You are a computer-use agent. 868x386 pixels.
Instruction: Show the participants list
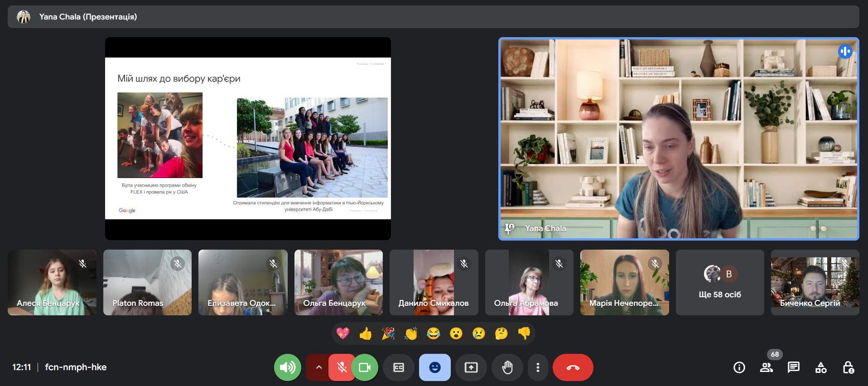click(767, 367)
